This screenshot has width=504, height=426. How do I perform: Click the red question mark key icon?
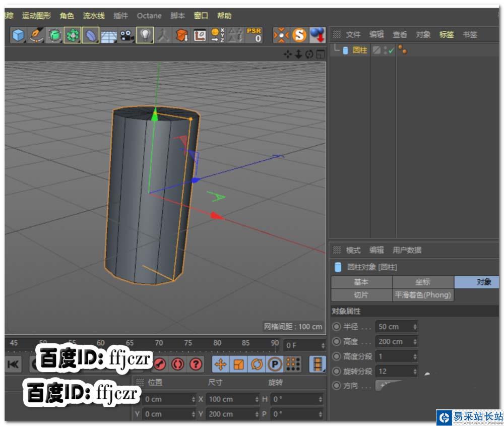[x=196, y=363]
